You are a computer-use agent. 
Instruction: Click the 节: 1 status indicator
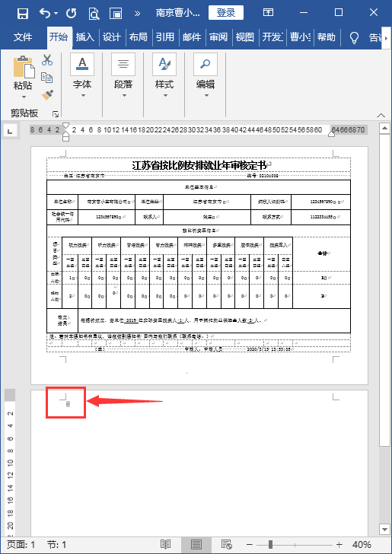click(56, 544)
